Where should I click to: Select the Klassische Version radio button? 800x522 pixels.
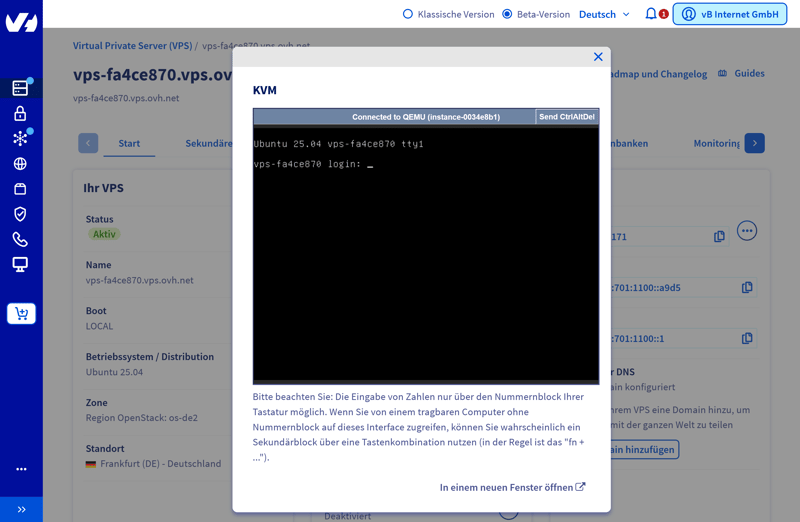click(408, 14)
